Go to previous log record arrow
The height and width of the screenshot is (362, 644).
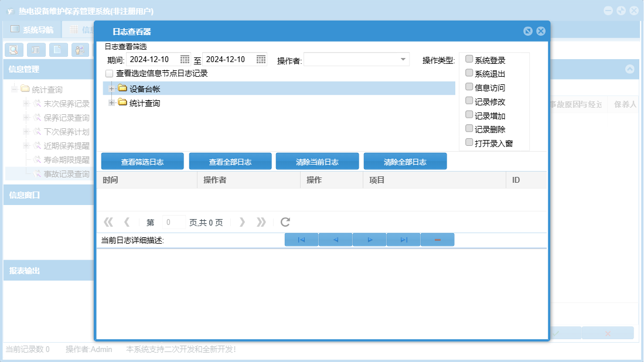tap(335, 240)
